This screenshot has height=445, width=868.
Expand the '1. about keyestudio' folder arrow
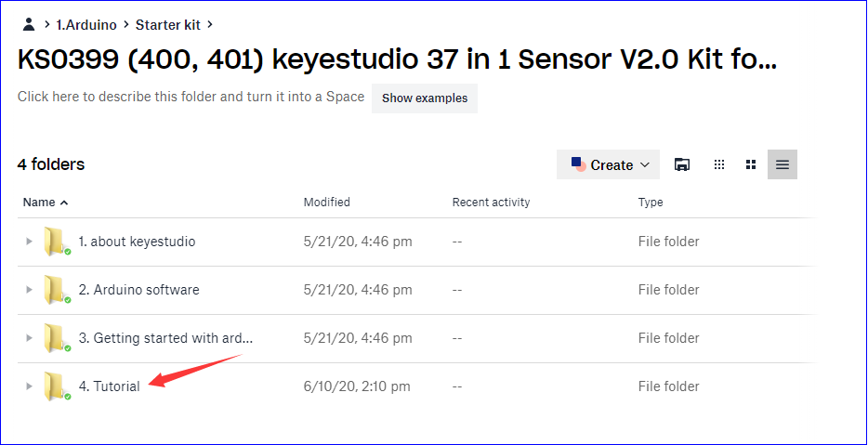click(30, 242)
